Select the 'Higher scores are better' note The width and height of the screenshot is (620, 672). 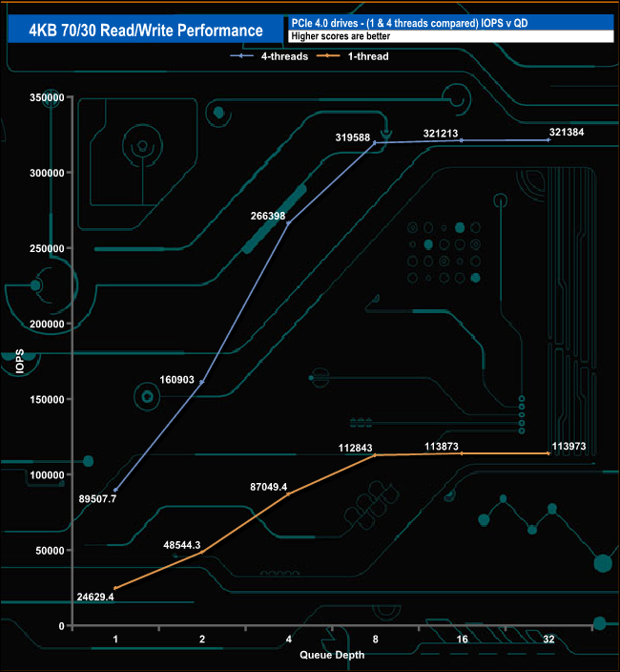[x=448, y=37]
